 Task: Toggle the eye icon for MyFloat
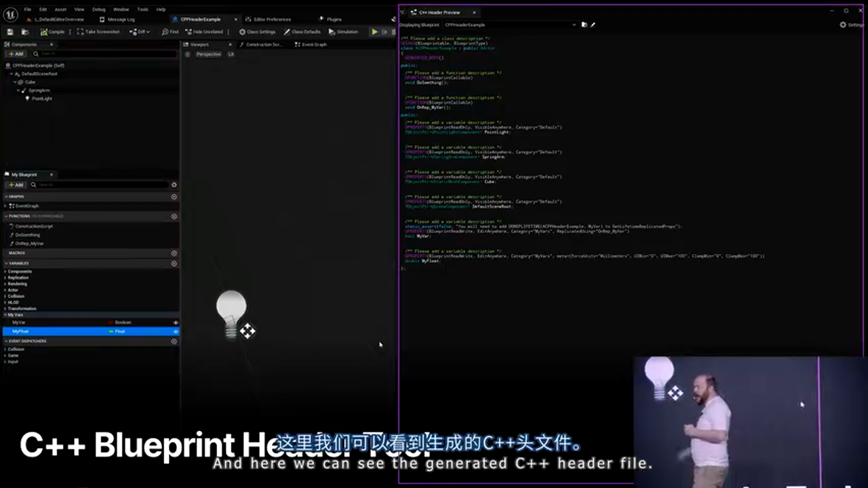[x=175, y=331]
